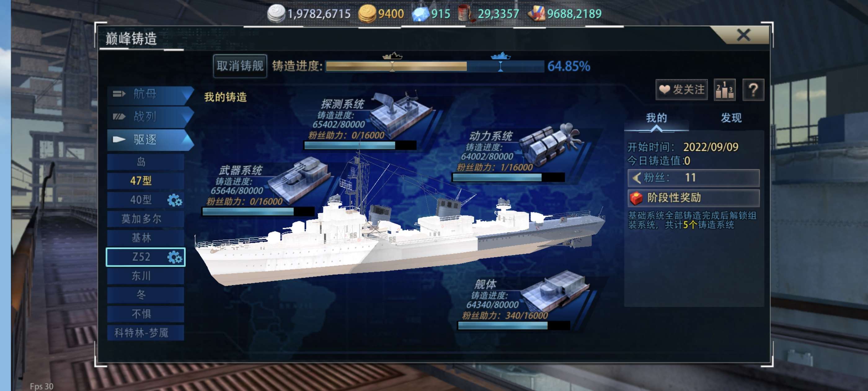Image resolution: width=868 pixels, height=391 pixels.
Task: Click the silver coin currency icon
Action: 276,14
